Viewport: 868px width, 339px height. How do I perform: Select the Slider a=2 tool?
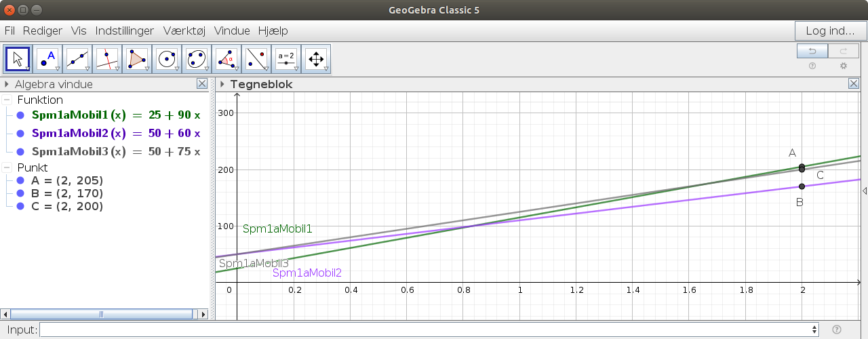[x=286, y=60]
